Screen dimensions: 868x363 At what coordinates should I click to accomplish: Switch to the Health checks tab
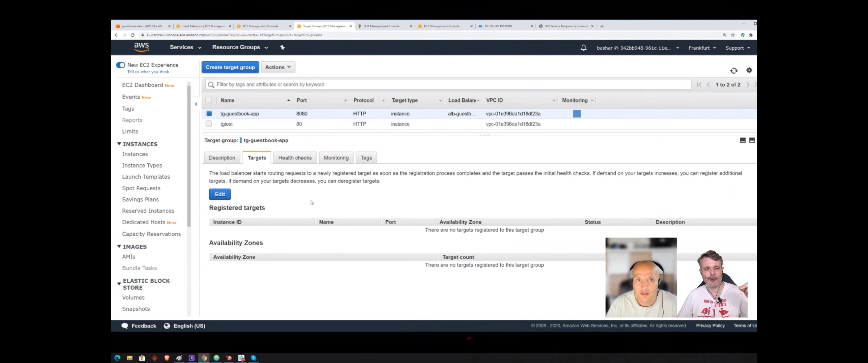294,158
